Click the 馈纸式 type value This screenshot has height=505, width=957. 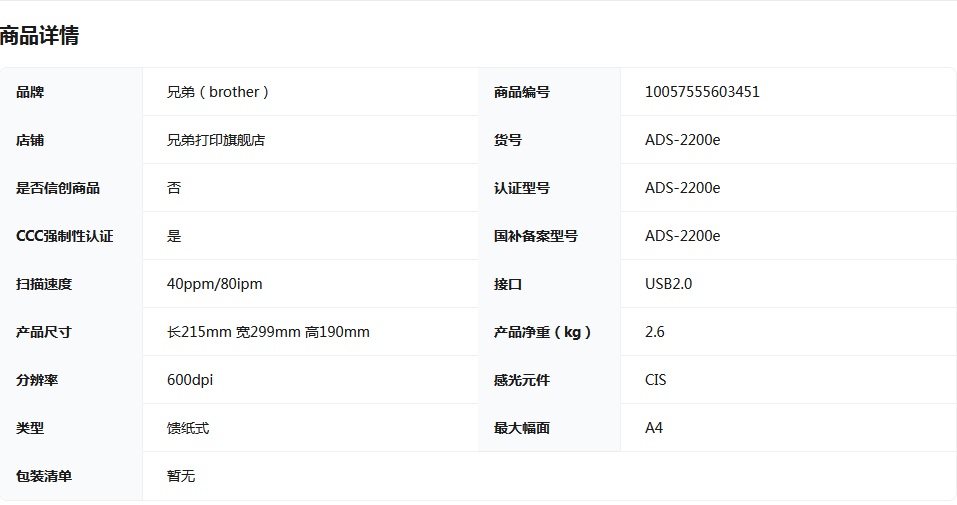tap(188, 429)
